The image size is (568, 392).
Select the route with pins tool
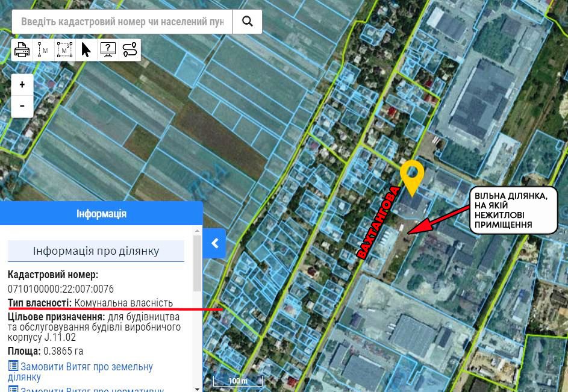tap(130, 50)
